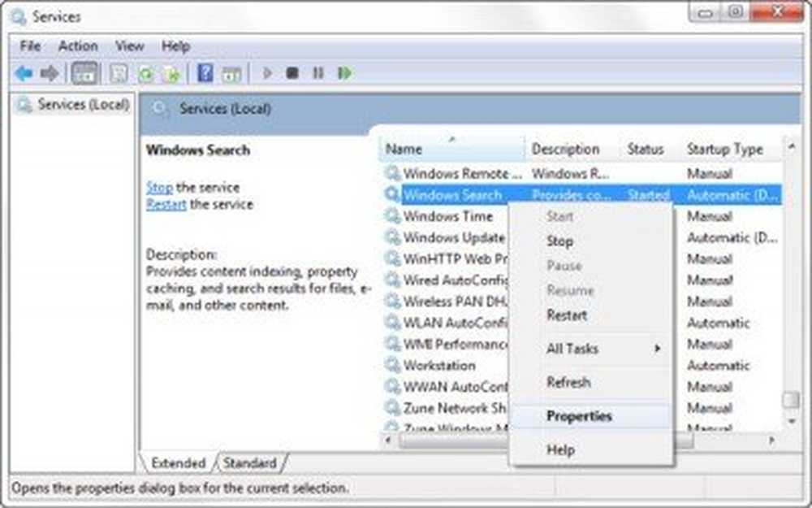Click the Back arrow toolbar icon
Image resolution: width=812 pixels, height=508 pixels.
tap(24, 74)
